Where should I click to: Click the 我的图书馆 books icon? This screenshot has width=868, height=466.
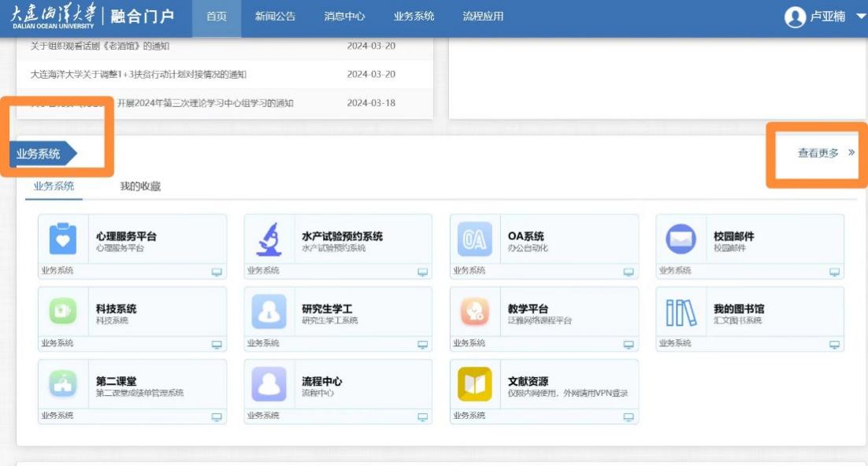(x=681, y=312)
